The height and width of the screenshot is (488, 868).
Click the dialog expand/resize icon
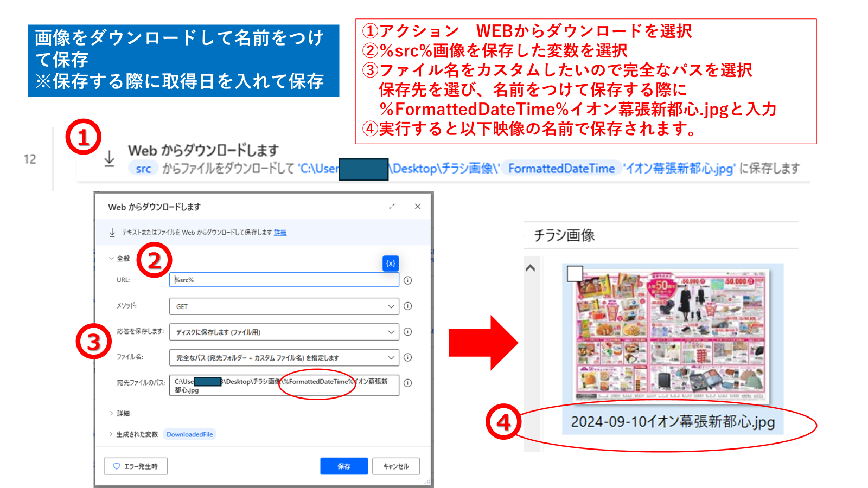pyautogui.click(x=392, y=207)
